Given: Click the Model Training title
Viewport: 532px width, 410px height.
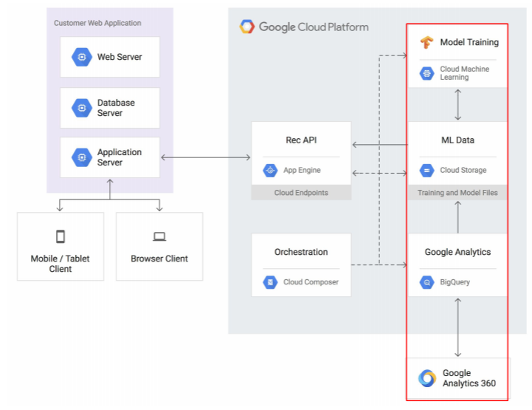Looking at the screenshot, I should pyautogui.click(x=469, y=42).
